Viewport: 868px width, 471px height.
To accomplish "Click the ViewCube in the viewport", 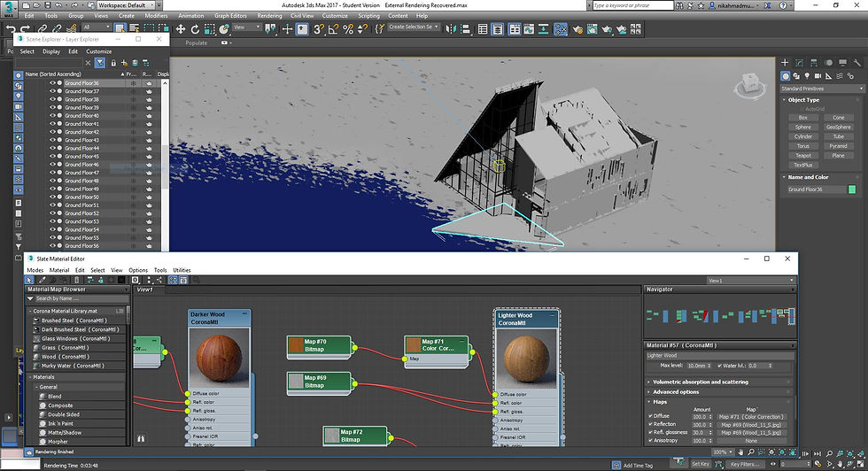I will 751,85.
